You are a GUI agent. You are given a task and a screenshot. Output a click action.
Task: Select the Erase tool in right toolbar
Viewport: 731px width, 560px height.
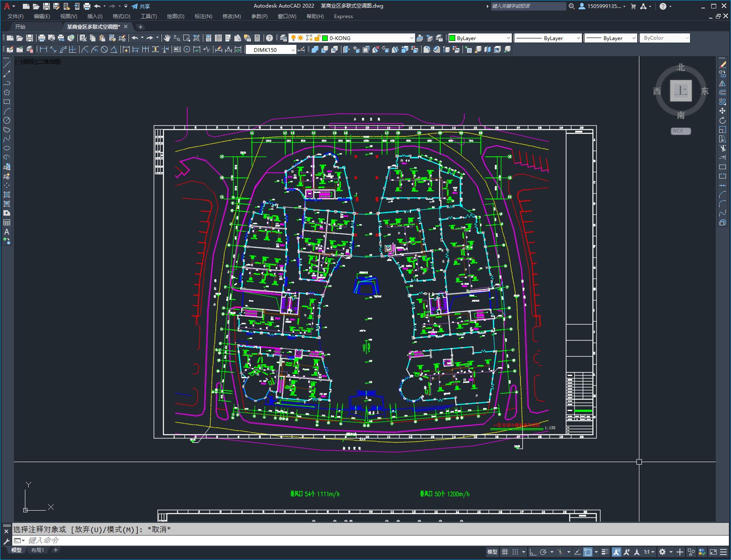point(723,65)
